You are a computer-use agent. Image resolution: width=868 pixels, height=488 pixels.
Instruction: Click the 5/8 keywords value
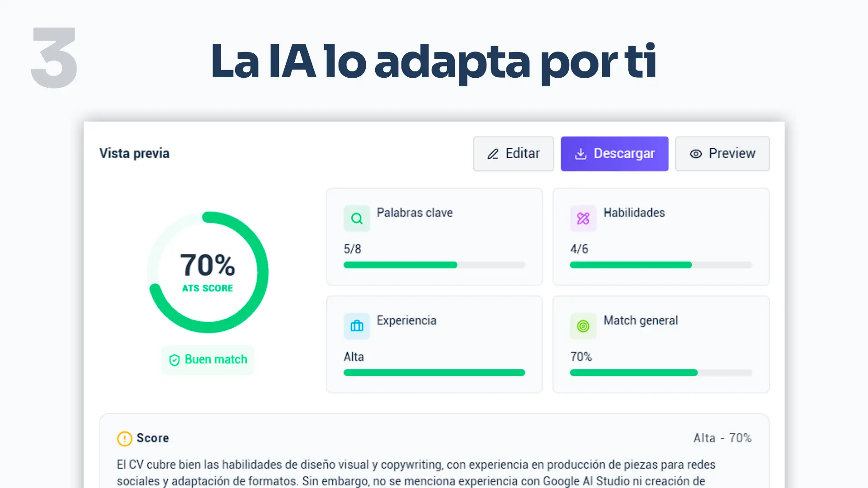[352, 249]
